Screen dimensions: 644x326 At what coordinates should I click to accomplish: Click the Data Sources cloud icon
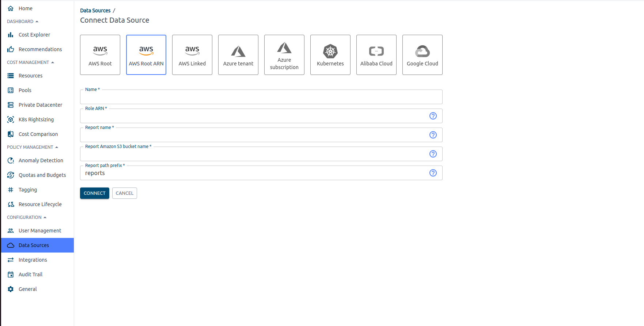click(x=11, y=245)
